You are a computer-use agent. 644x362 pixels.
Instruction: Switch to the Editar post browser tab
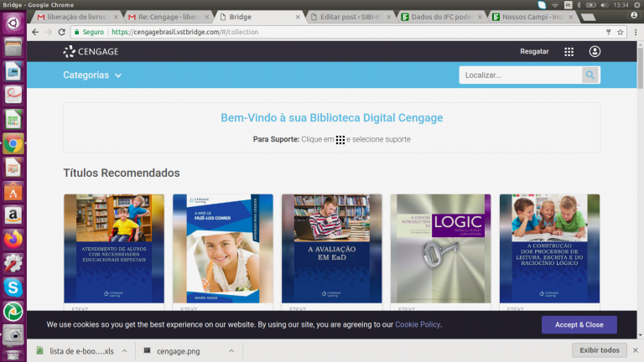(x=347, y=16)
